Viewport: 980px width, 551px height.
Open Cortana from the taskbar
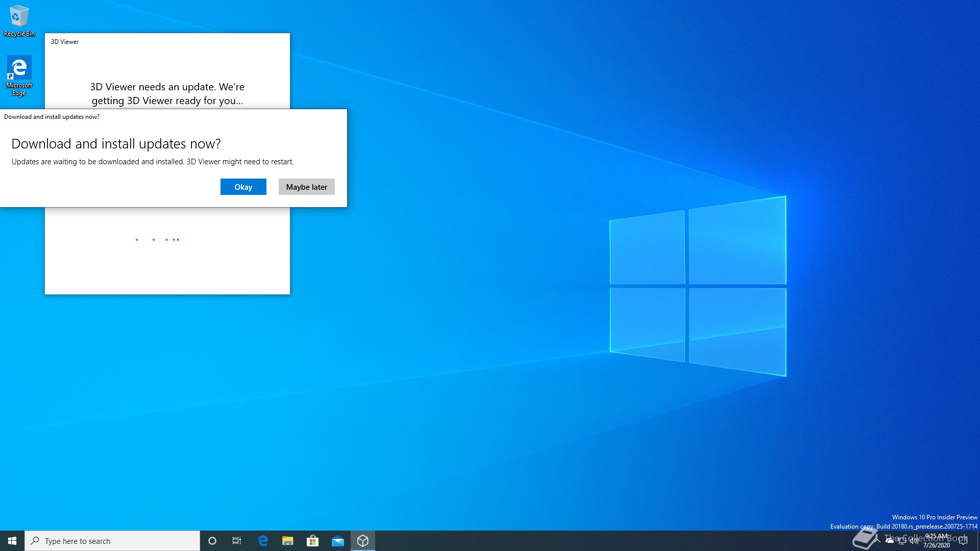click(212, 541)
